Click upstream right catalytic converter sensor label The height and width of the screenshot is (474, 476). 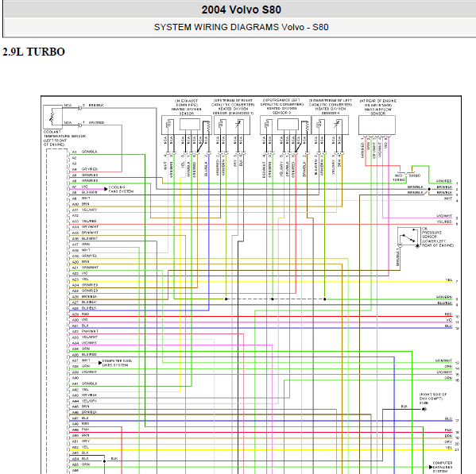(x=233, y=106)
